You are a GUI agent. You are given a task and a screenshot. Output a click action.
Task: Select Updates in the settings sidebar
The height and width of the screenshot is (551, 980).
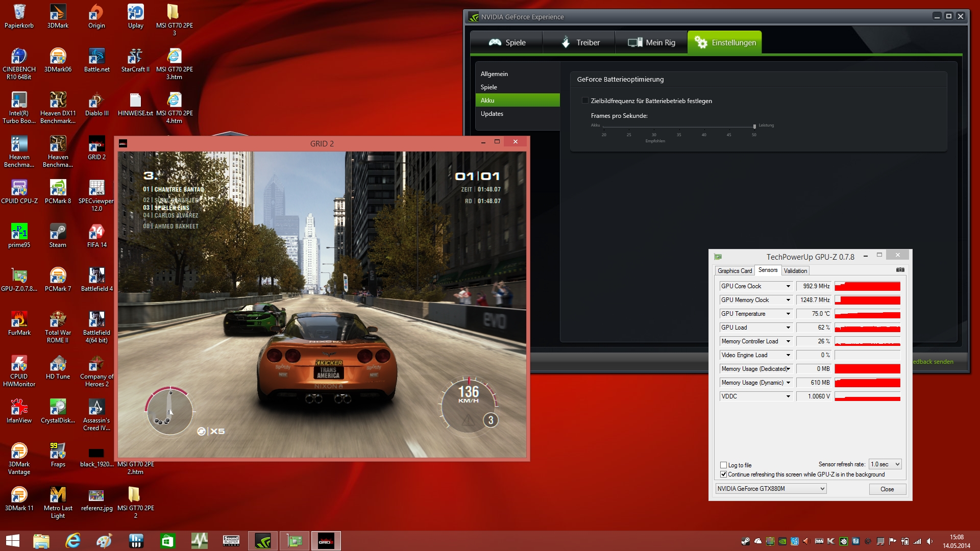[x=518, y=114]
